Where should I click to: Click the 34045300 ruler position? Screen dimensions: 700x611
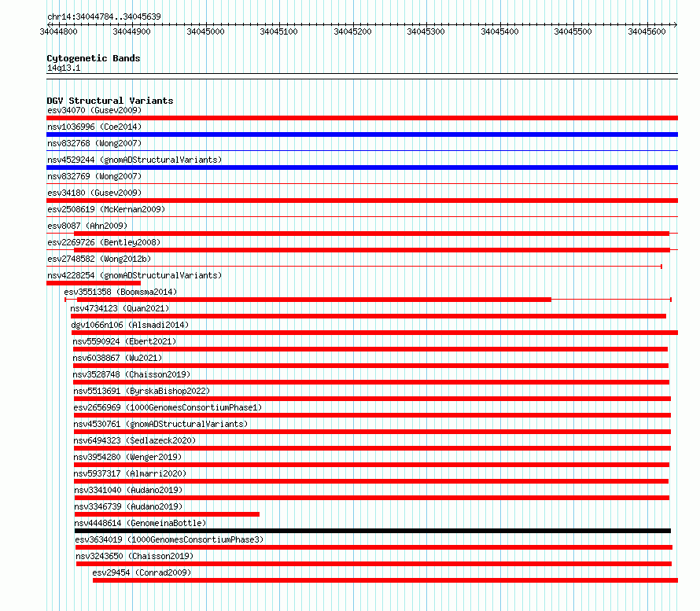[x=426, y=31]
